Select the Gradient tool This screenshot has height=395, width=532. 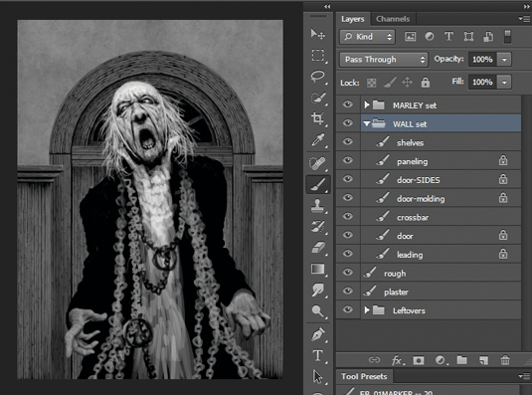pos(317,269)
